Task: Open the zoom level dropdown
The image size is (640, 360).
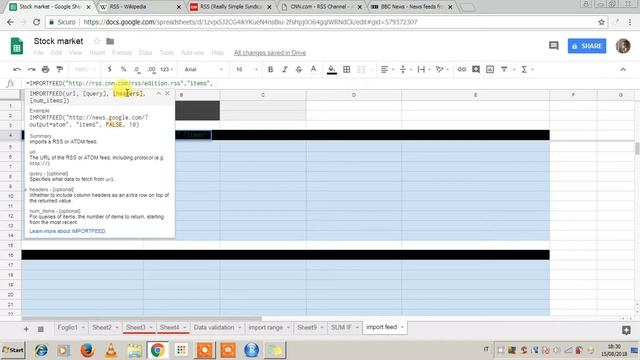Action: click(85, 69)
